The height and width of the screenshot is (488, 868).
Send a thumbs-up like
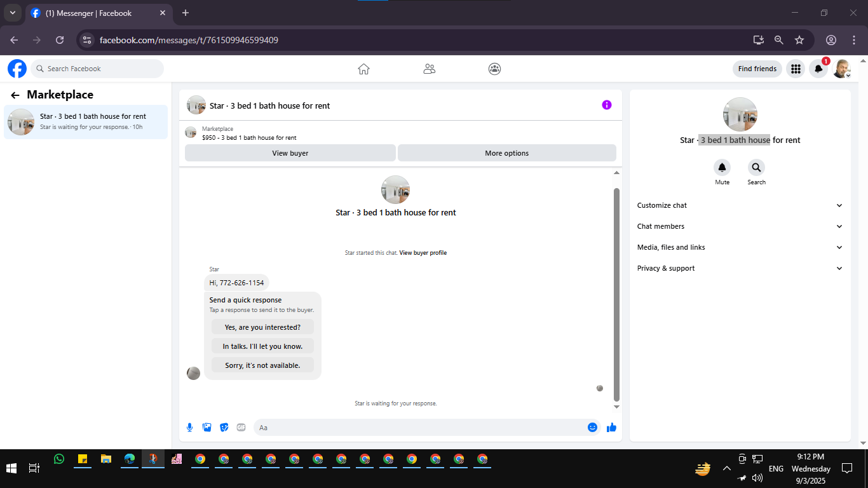pos(611,428)
